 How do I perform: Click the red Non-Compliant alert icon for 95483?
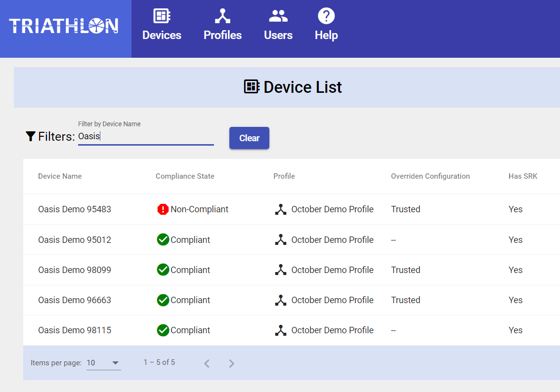pyautogui.click(x=163, y=209)
